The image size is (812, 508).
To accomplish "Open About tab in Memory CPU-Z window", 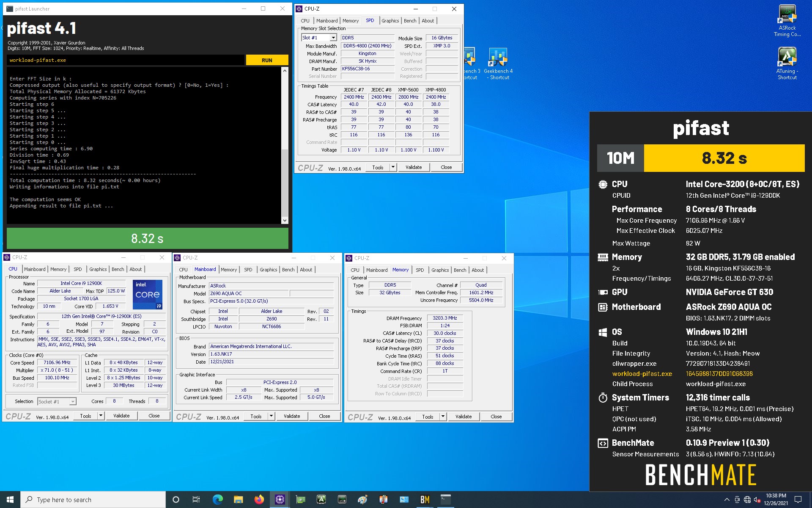I will [x=478, y=270].
